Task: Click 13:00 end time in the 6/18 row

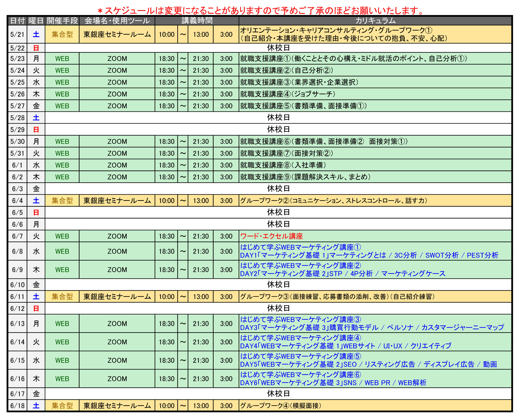Action: coord(201,406)
